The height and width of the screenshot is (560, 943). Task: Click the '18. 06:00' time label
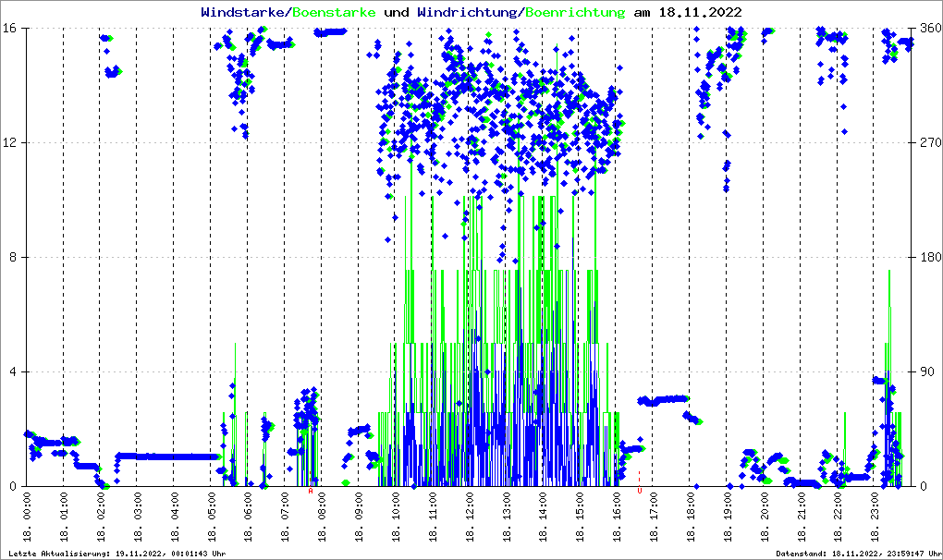tap(248, 517)
